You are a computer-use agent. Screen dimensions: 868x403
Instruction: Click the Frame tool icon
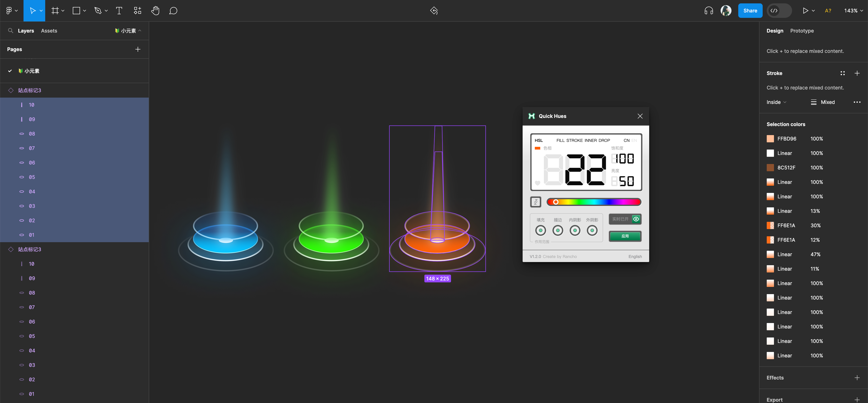tap(55, 11)
